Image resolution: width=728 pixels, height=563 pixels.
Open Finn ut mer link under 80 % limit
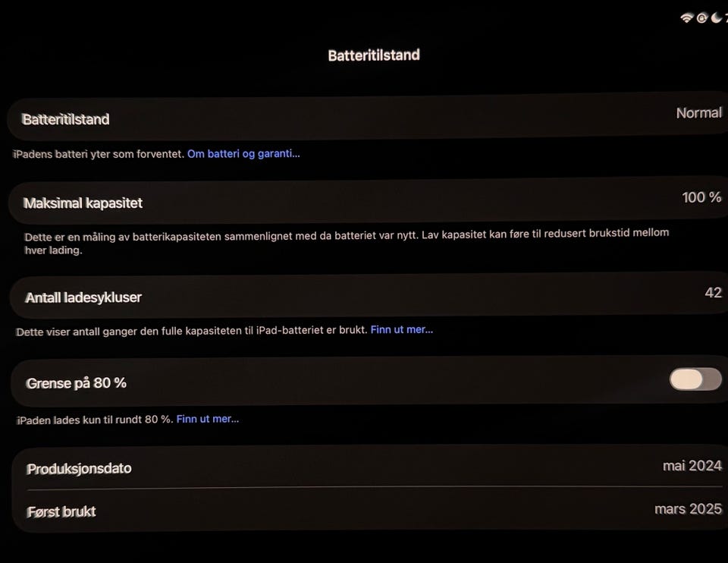coord(208,419)
